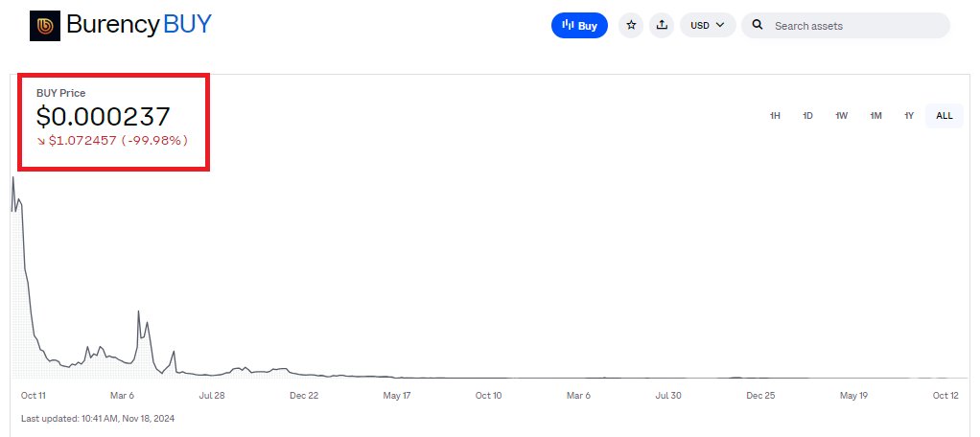
Task: Click the candlestick icon in the Buy button
Action: [x=568, y=26]
